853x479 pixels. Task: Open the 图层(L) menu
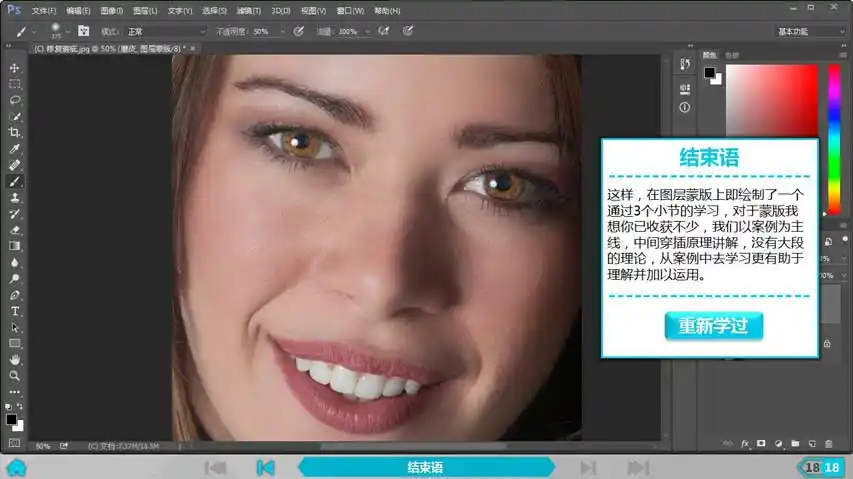pyautogui.click(x=145, y=11)
